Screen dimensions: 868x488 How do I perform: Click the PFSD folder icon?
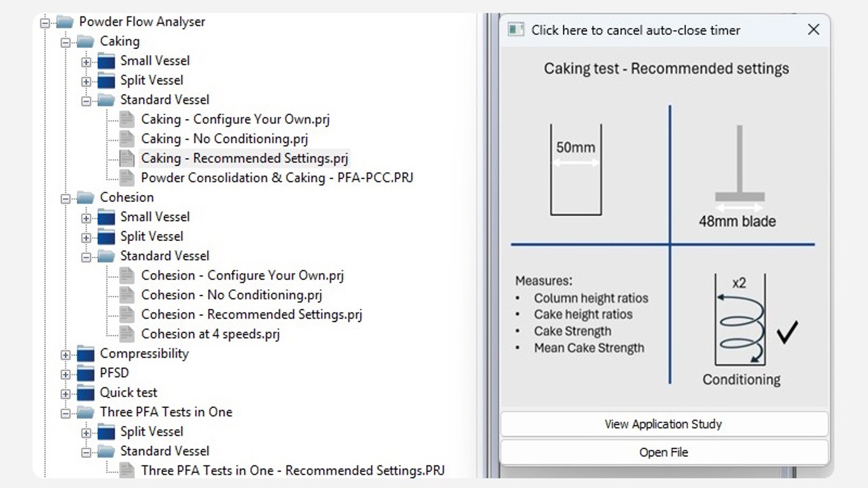86,373
